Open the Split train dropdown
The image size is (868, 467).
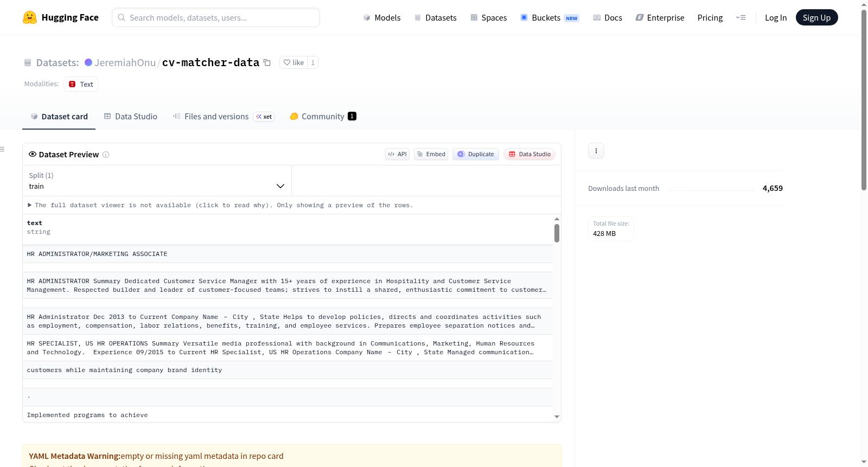pyautogui.click(x=157, y=181)
